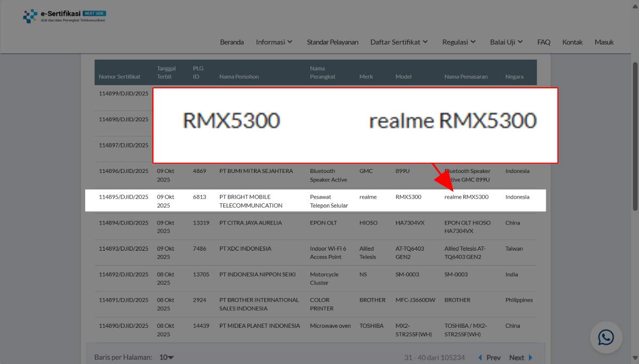The width and height of the screenshot is (639, 364).
Task: Open the Regulasi dropdown menu
Action: pyautogui.click(x=458, y=42)
